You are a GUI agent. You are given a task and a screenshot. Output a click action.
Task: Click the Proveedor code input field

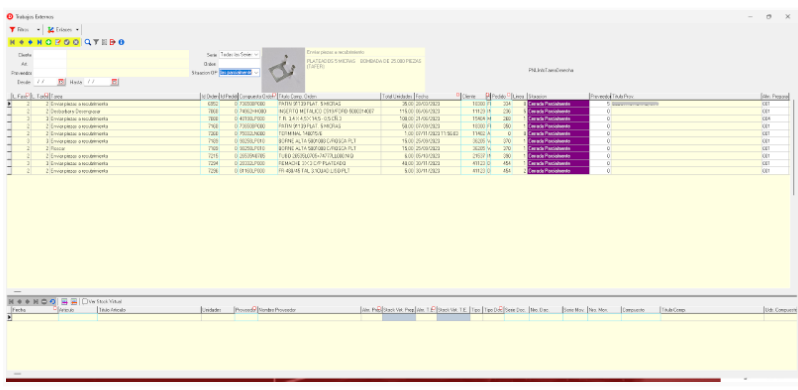tap(50, 73)
